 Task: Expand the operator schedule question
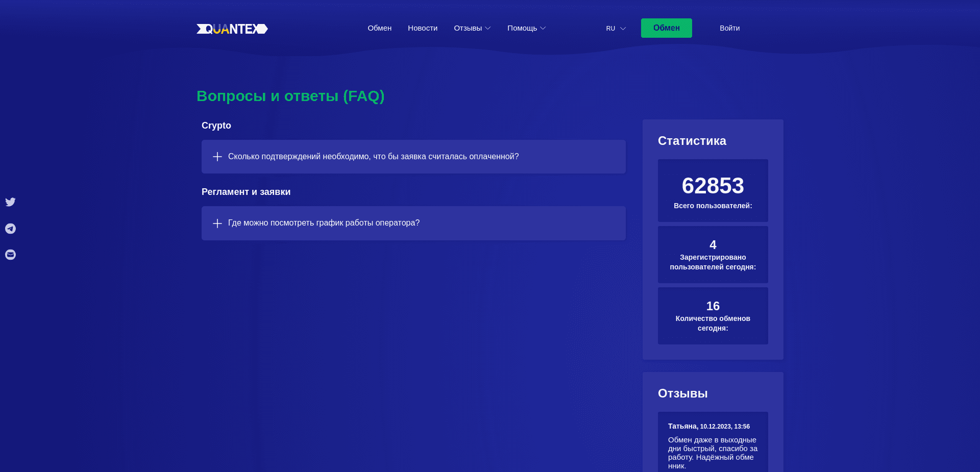coord(324,223)
